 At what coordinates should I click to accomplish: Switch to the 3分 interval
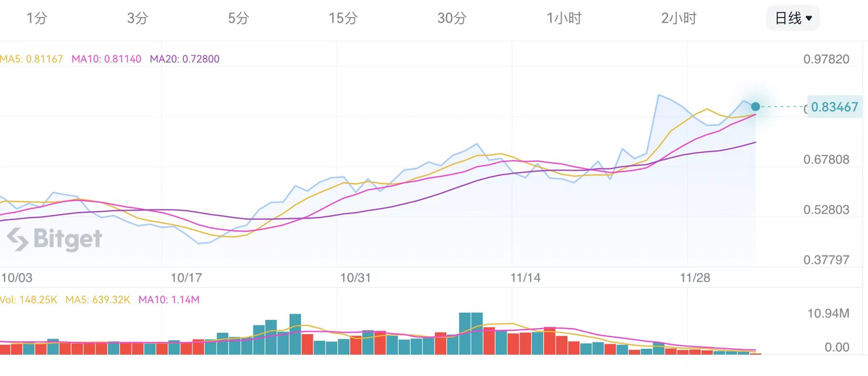(138, 18)
